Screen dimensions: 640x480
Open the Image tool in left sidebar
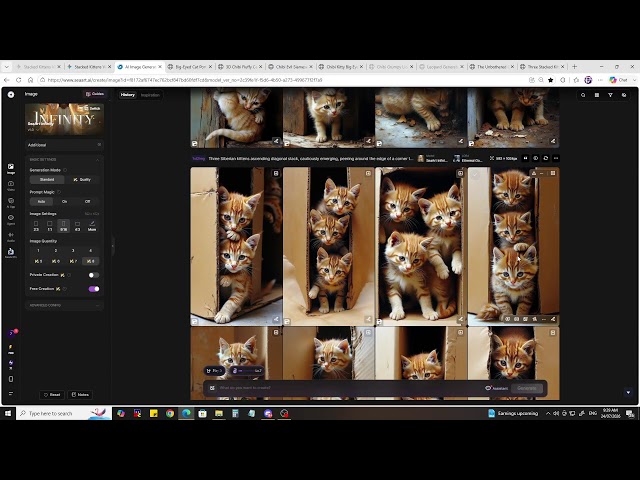[x=11, y=168]
